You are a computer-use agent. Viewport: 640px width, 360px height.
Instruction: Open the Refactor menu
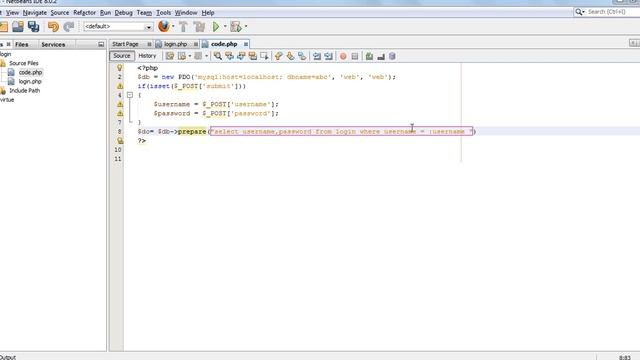[x=84, y=13]
